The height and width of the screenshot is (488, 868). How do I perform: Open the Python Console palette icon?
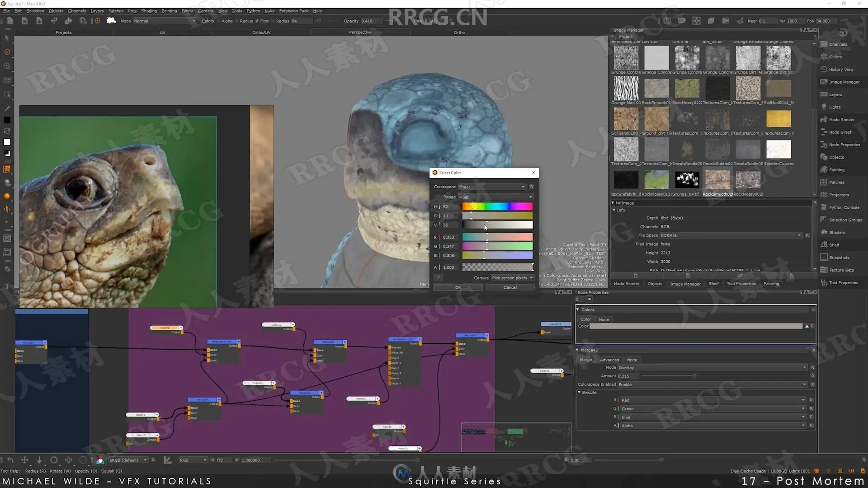[824, 207]
